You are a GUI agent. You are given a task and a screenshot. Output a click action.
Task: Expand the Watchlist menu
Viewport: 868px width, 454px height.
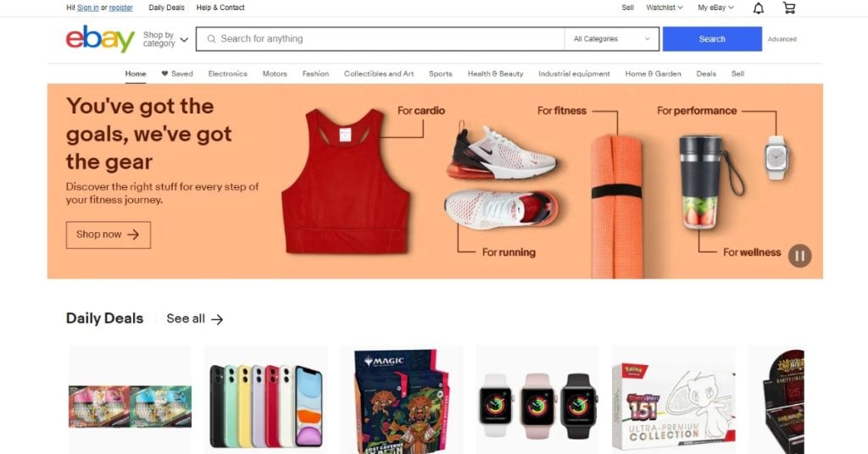(x=665, y=8)
